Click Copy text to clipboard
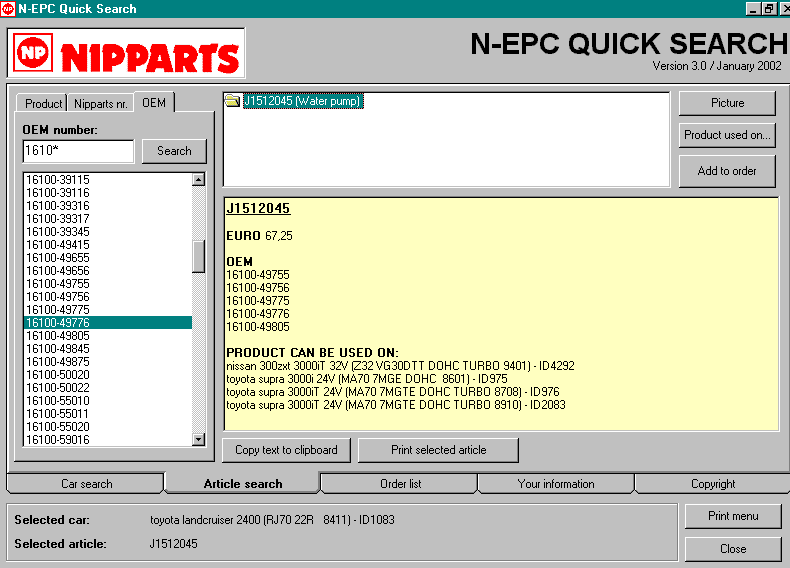This screenshot has width=790, height=568. pyautogui.click(x=286, y=450)
